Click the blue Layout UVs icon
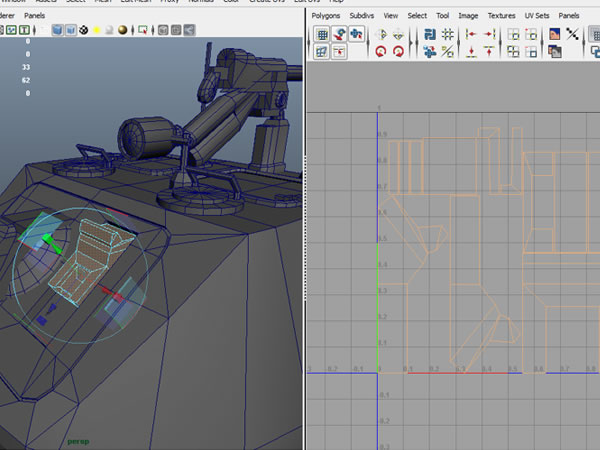Viewport: 600px width, 450px height. coord(430,34)
